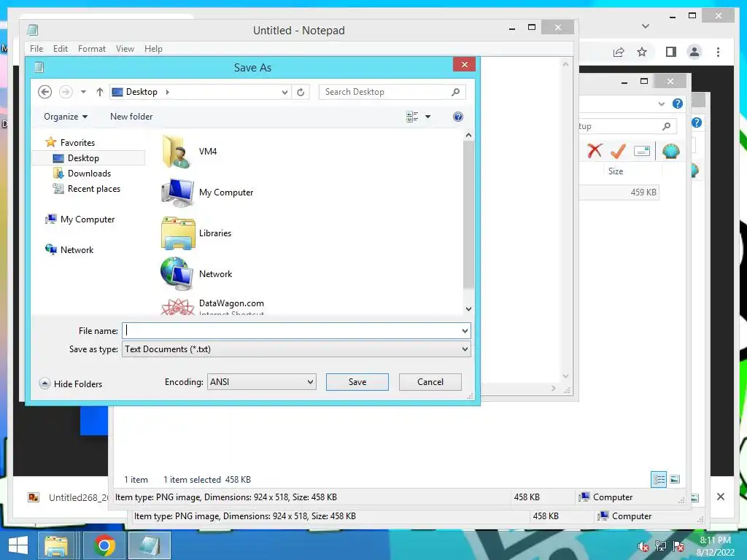Expand the File name dropdown arrow
Viewport: 747px width, 560px height.
point(465,330)
